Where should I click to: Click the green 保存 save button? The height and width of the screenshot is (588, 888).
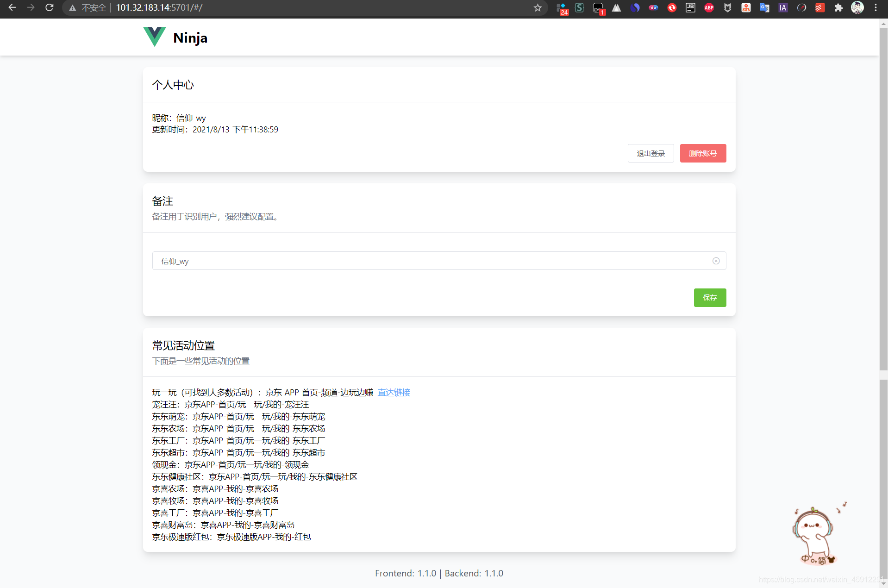(710, 298)
